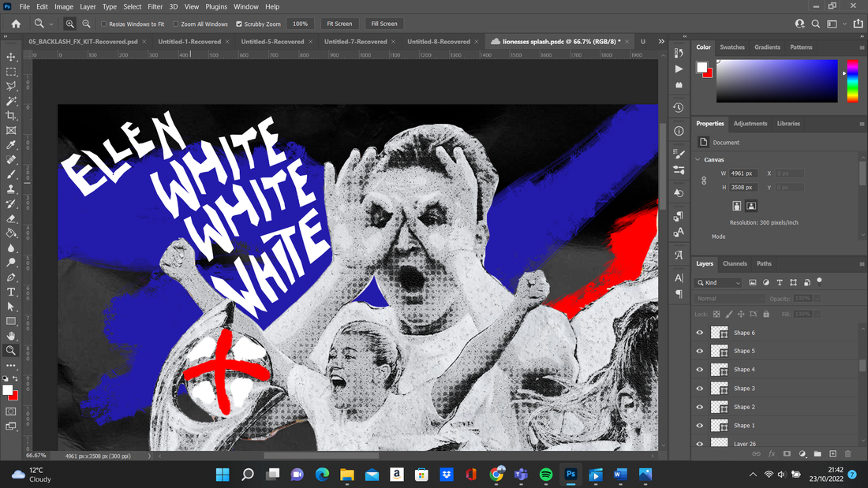
Task: Open the Plugins menu
Action: (216, 6)
